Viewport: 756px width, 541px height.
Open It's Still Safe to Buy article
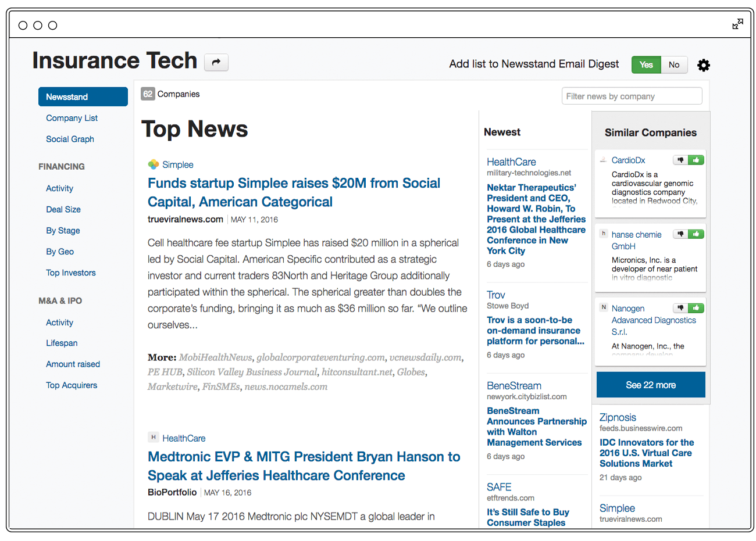[x=528, y=517]
